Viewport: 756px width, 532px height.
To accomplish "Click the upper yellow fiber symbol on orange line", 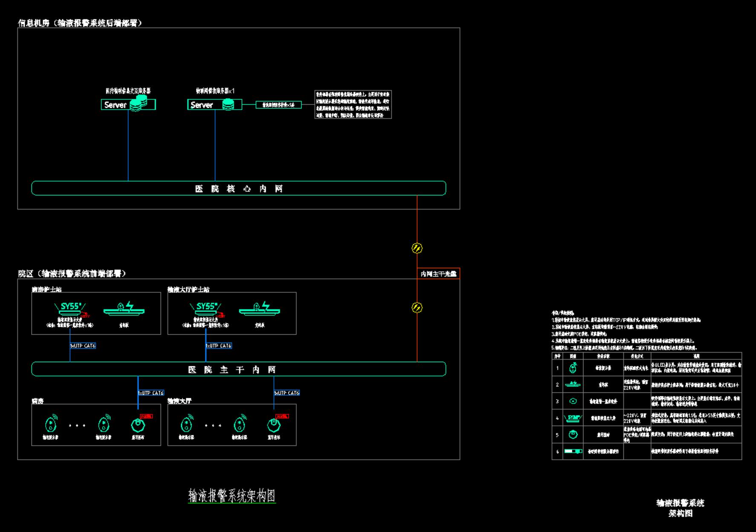I will (x=417, y=248).
